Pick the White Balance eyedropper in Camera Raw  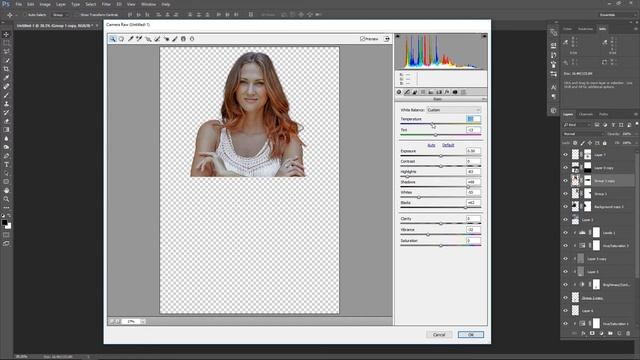131,39
